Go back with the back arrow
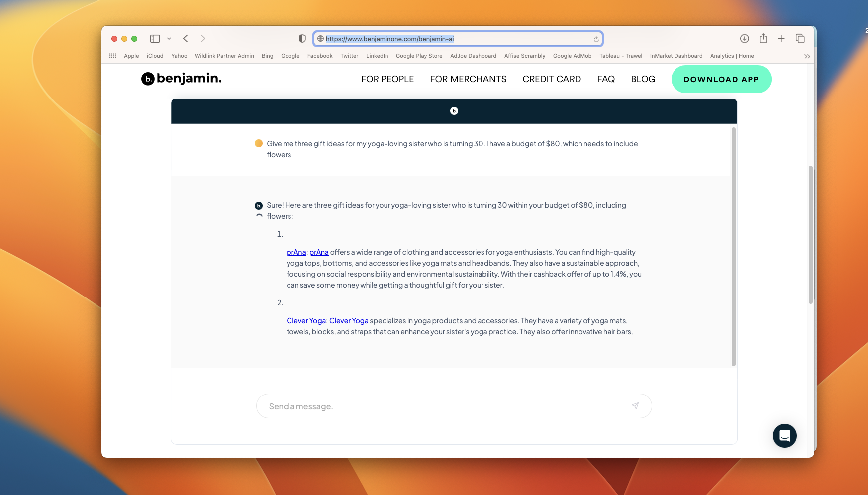The image size is (868, 495). pos(186,39)
